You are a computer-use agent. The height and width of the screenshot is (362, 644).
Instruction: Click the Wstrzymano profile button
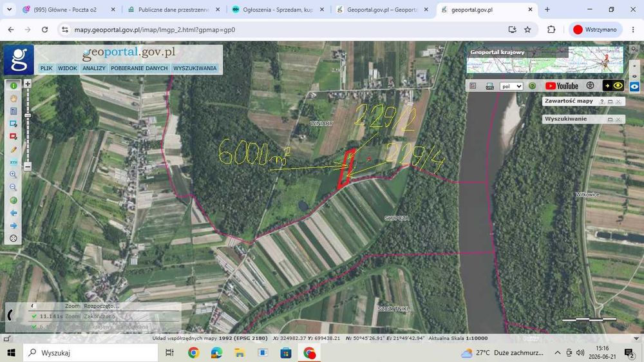[595, 30]
